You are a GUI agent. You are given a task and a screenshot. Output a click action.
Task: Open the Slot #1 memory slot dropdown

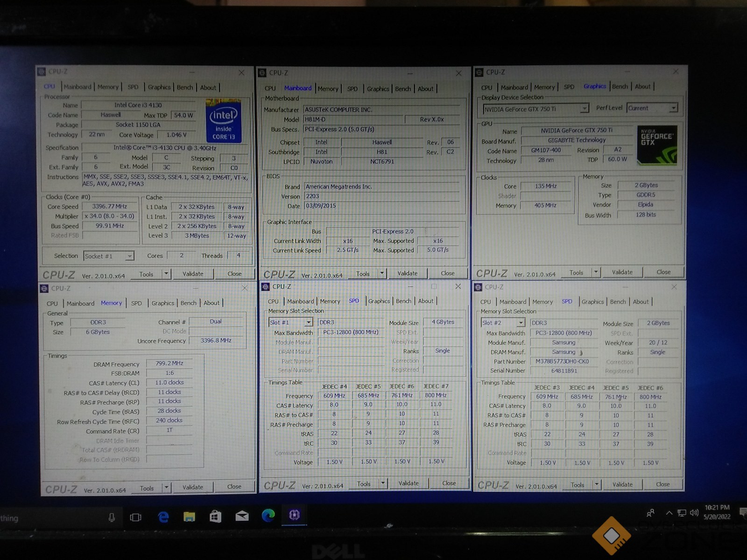pyautogui.click(x=308, y=322)
